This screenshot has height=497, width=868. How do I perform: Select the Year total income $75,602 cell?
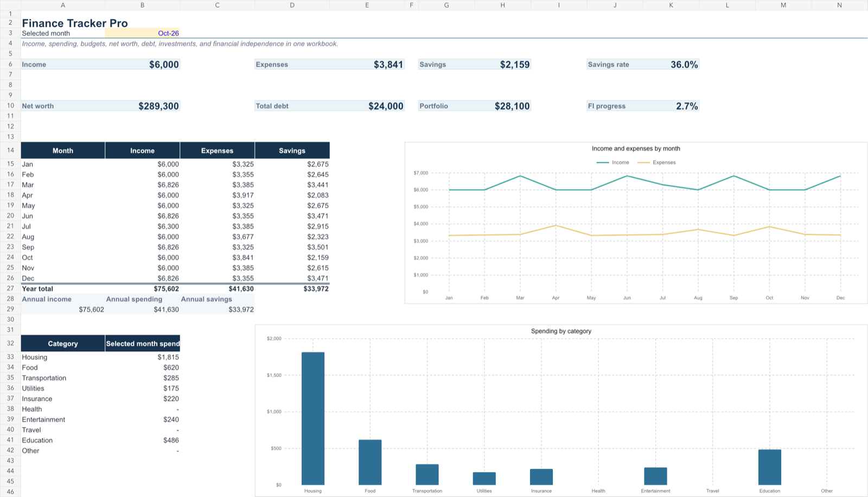[143, 289]
